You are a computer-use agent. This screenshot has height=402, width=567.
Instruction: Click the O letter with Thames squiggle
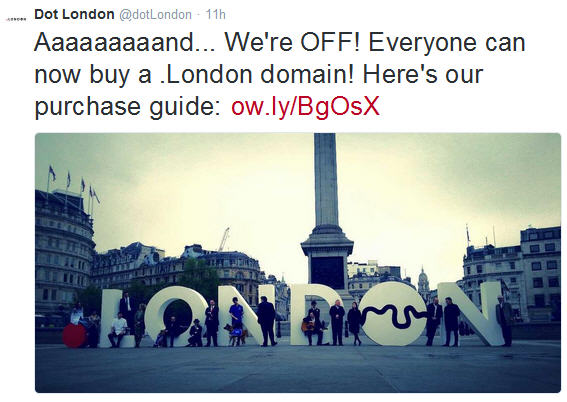pos(393,314)
